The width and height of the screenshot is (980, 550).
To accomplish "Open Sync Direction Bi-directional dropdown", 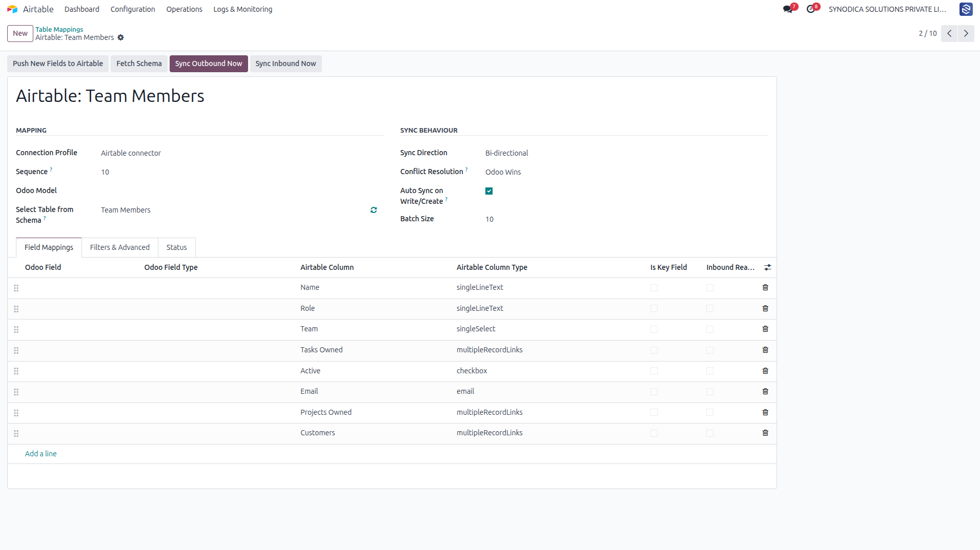I will click(x=626, y=153).
